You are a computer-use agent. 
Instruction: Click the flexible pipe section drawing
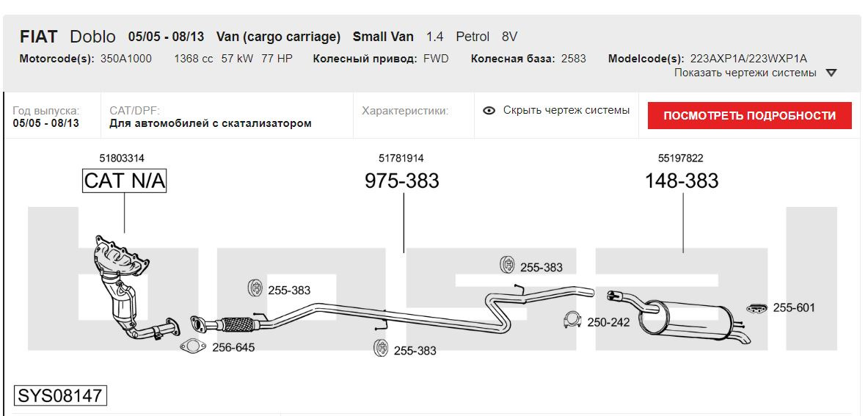click(x=235, y=324)
